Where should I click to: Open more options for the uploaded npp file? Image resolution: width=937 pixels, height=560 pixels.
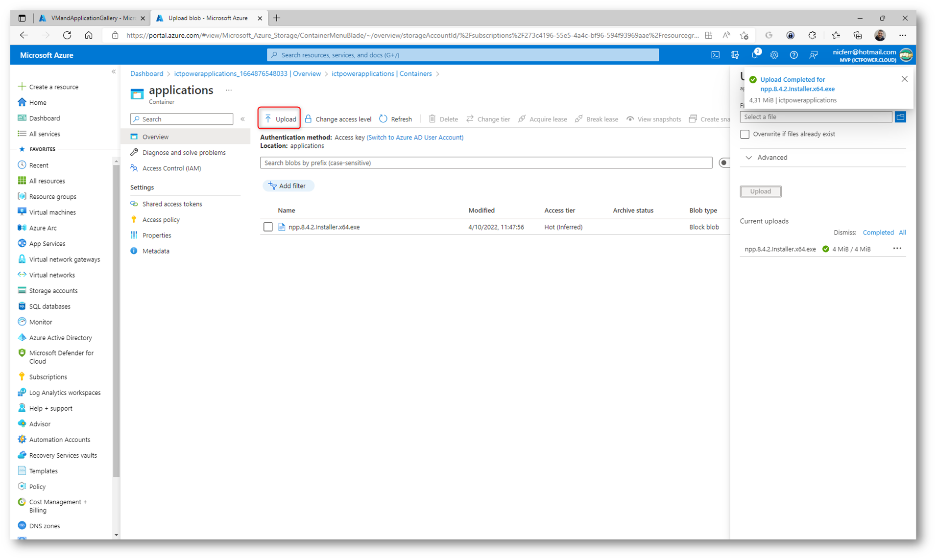click(x=897, y=249)
